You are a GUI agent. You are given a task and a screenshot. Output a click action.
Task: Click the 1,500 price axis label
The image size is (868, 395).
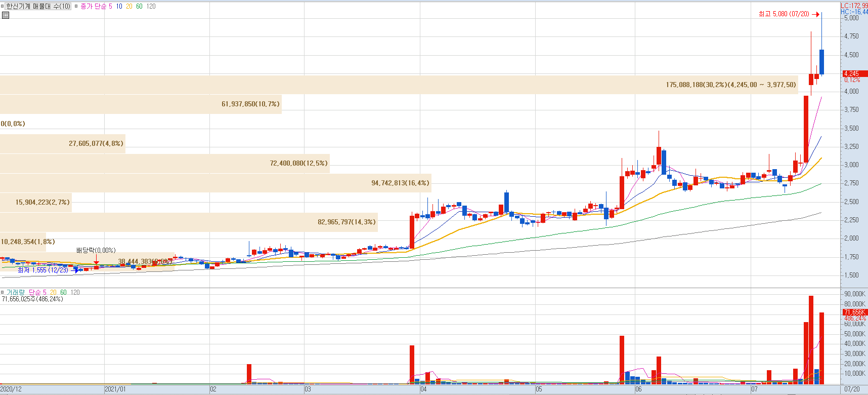tap(851, 275)
